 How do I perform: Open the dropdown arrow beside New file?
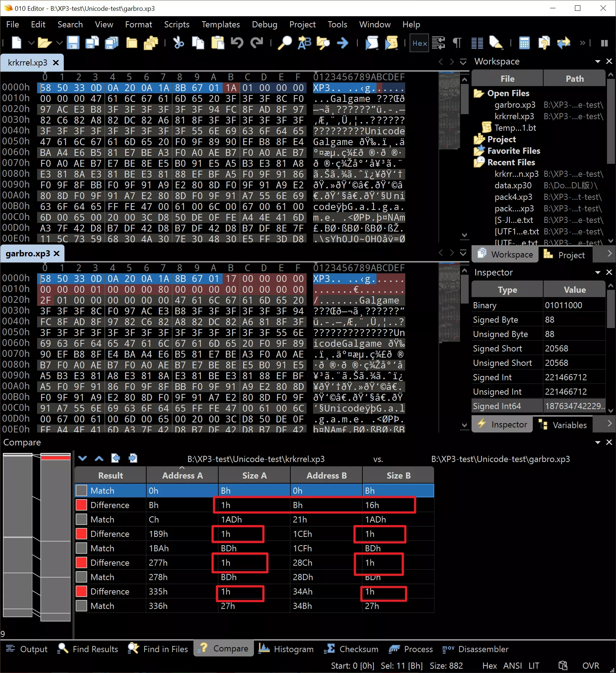coord(31,43)
